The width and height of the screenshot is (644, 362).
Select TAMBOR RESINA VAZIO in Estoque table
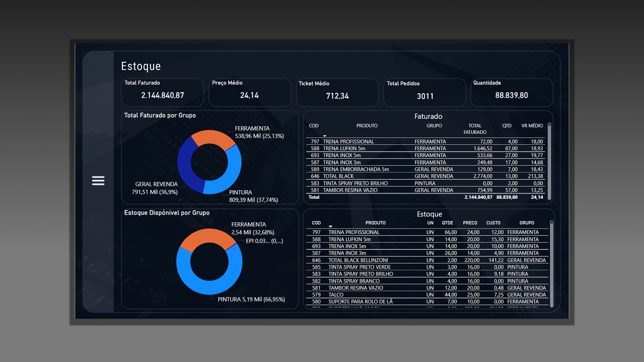coord(427,288)
